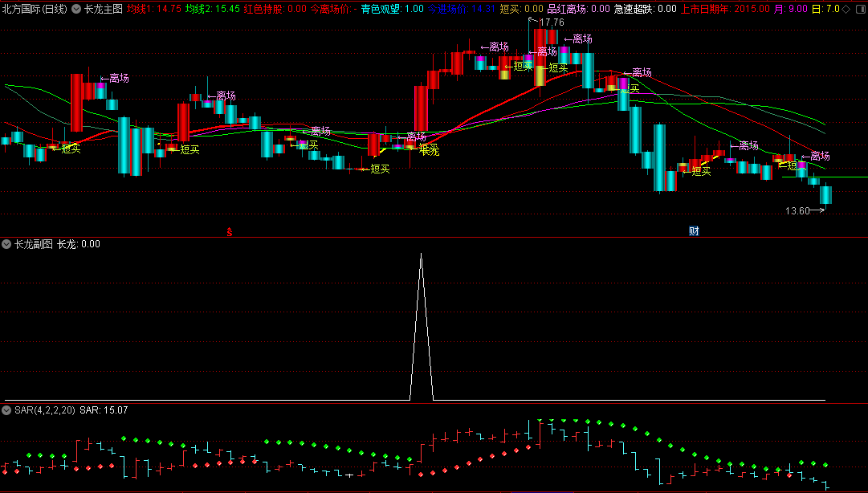Click the 上市日期年: 2015.00 readout
This screenshot has width=868, height=493.
[x=725, y=9]
